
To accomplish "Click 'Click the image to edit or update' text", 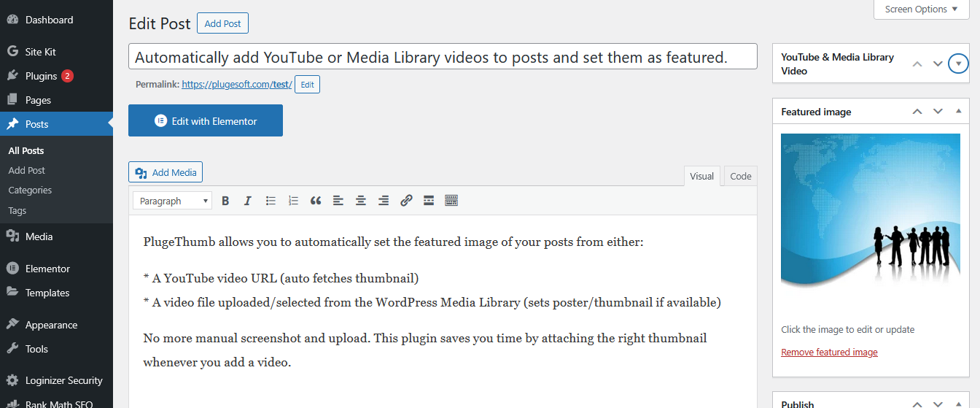I will pyautogui.click(x=847, y=329).
